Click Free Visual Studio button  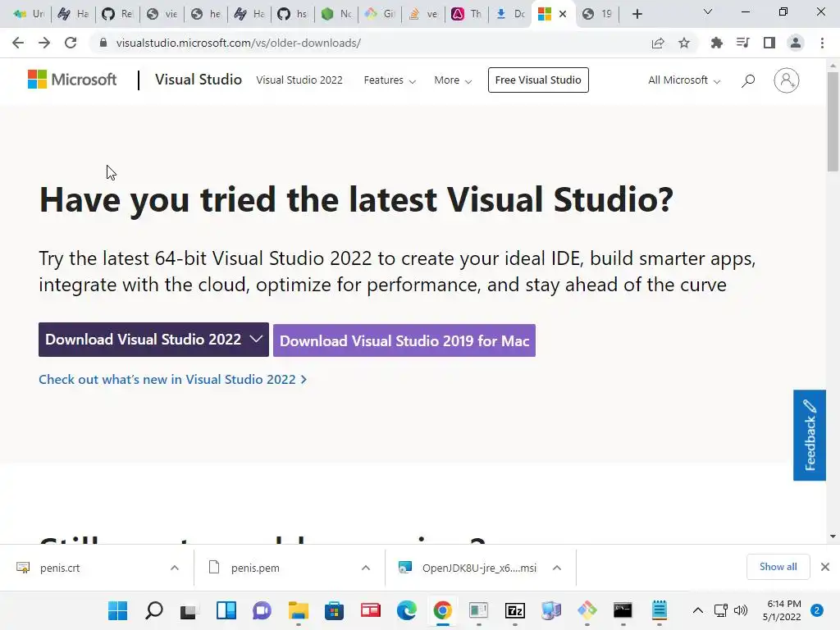click(x=538, y=80)
